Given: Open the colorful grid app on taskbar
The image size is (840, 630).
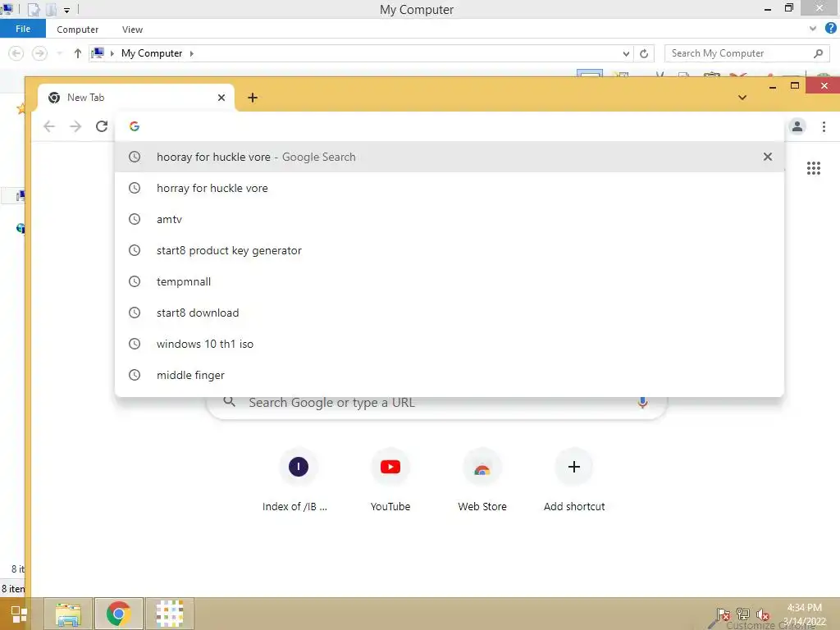Looking at the screenshot, I should (170, 614).
